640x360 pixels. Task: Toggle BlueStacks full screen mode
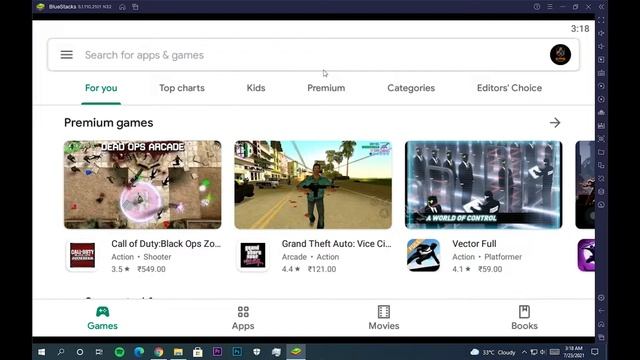click(601, 20)
